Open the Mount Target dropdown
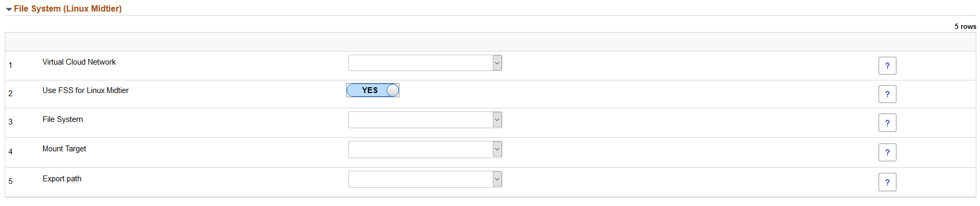Viewport: 980px width, 206px height. pyautogui.click(x=425, y=149)
